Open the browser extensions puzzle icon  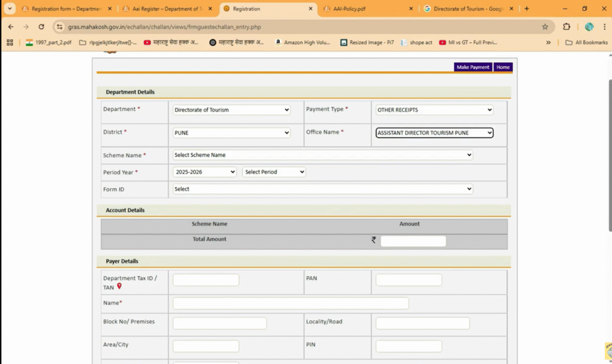click(567, 27)
